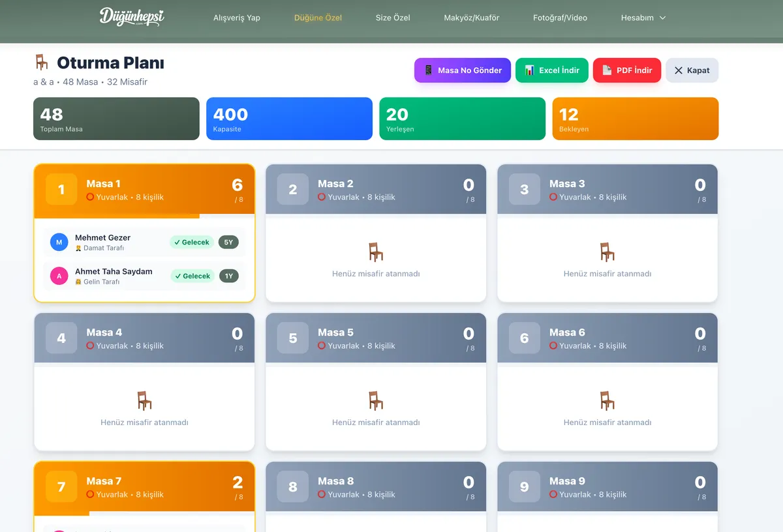Click the Masa 9 title text
The width and height of the screenshot is (783, 532).
[567, 481]
